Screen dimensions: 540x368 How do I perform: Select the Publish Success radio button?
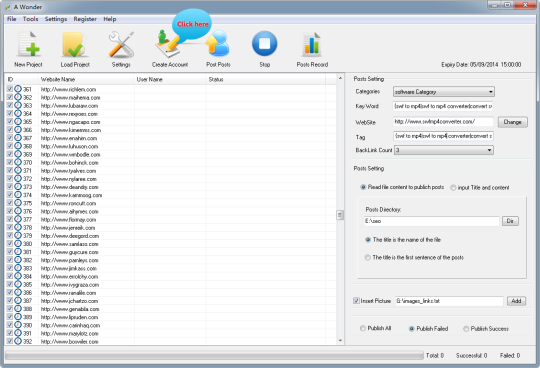click(466, 328)
